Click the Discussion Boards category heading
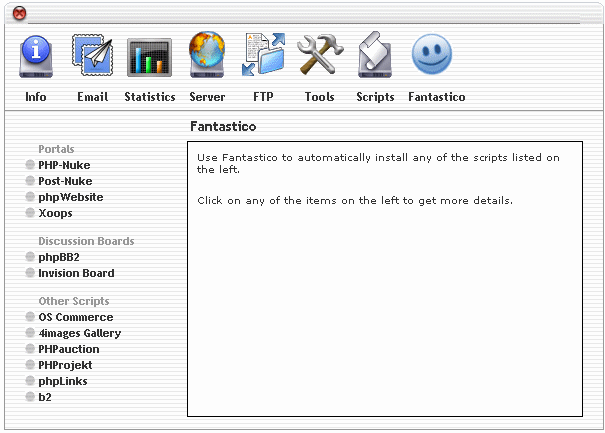 pyautogui.click(x=86, y=241)
